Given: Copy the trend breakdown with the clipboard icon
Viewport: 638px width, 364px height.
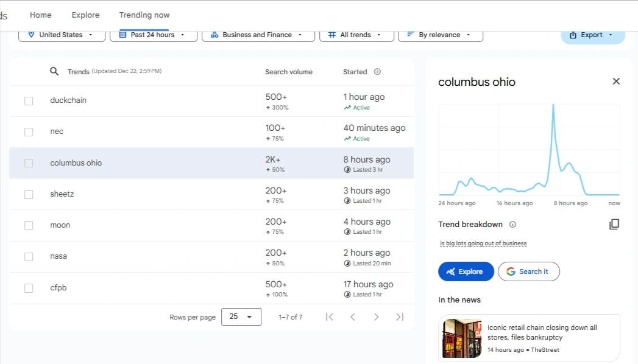Looking at the screenshot, I should click(x=614, y=224).
